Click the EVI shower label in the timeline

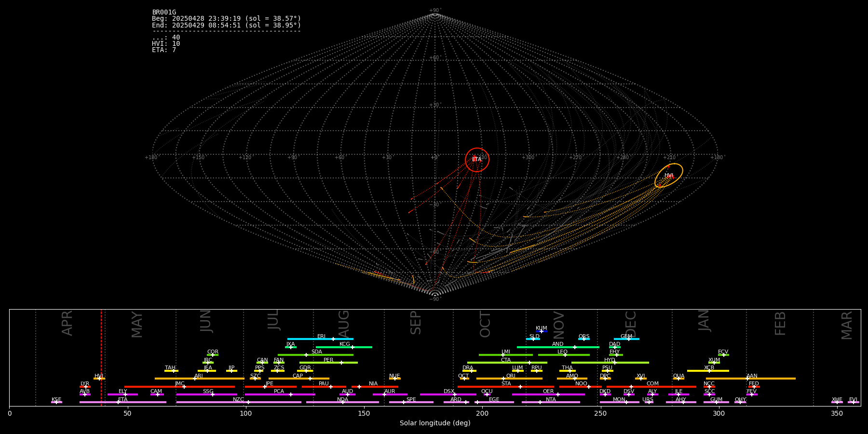click(853, 400)
